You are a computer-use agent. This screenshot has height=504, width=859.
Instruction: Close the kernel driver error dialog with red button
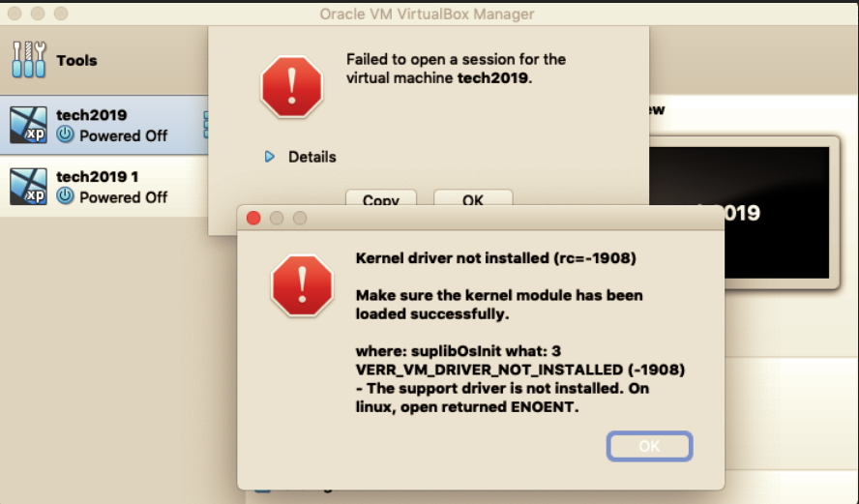click(x=253, y=218)
